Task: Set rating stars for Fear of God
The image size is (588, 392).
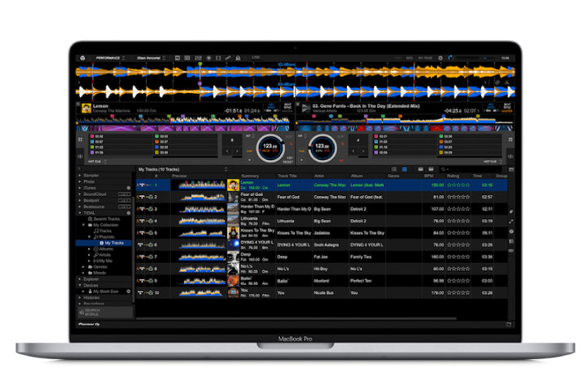Action: [459, 197]
